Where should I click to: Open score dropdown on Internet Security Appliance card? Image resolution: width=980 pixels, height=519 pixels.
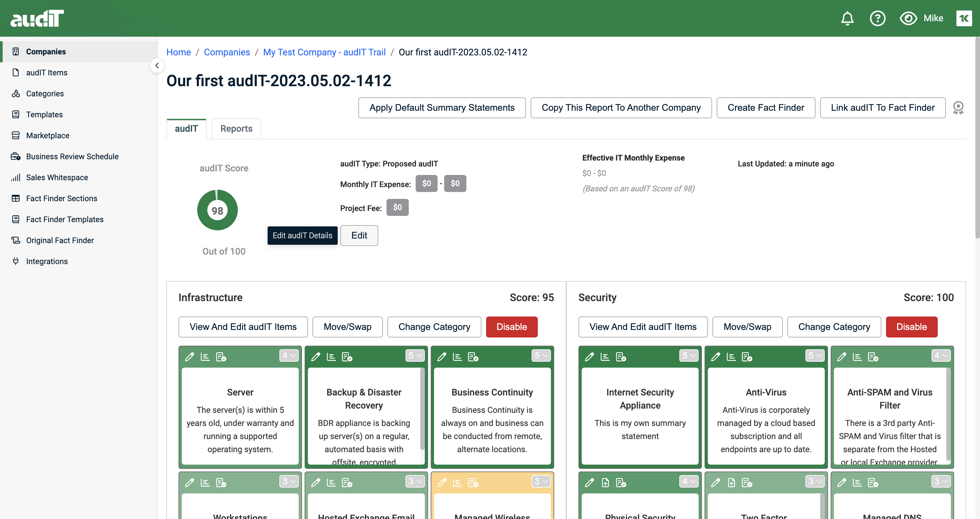pyautogui.click(x=688, y=356)
